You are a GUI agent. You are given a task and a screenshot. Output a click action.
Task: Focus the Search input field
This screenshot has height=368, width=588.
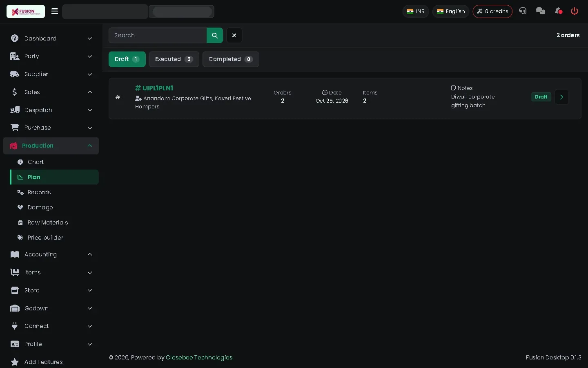158,36
